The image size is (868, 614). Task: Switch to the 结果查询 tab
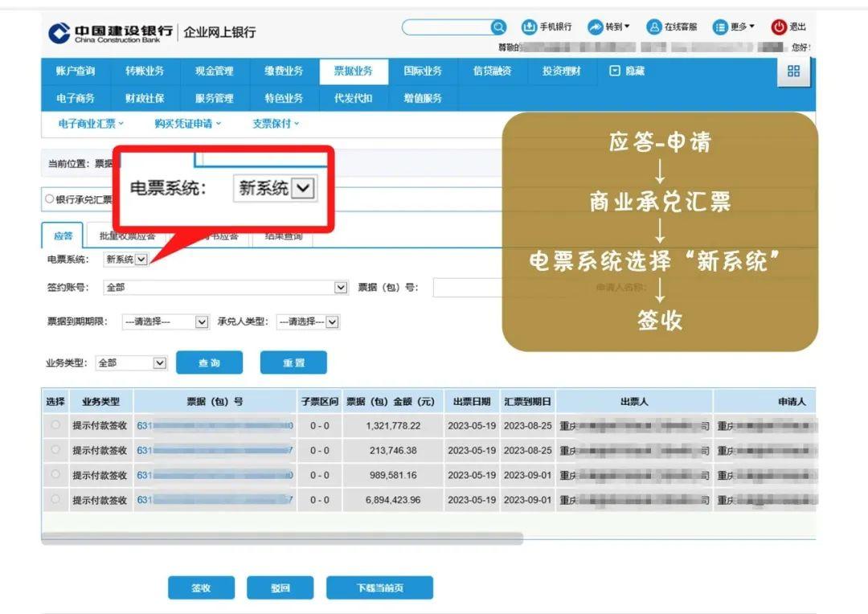(x=284, y=237)
